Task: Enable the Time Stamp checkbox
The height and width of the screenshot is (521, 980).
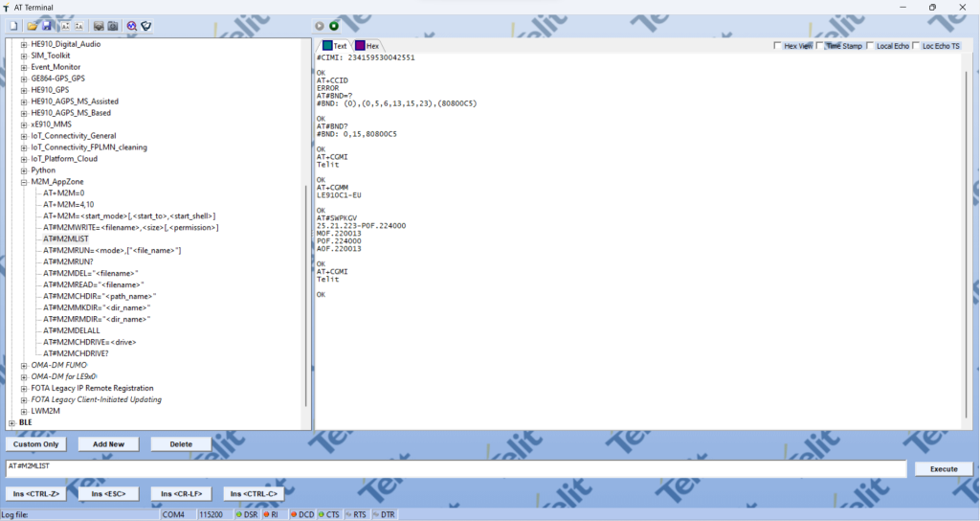Action: pyautogui.click(x=820, y=46)
